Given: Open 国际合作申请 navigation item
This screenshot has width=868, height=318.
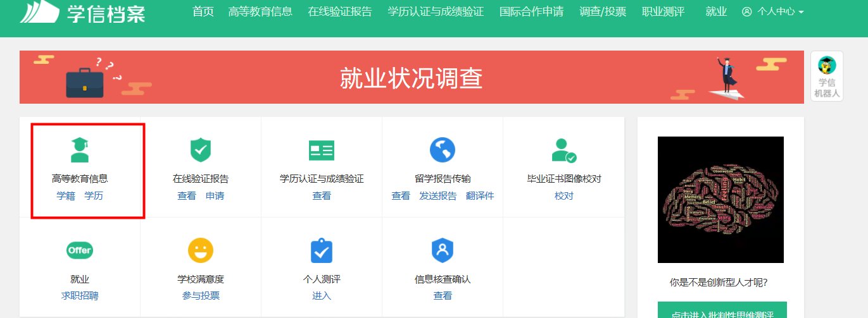Looking at the screenshot, I should coord(531,11).
